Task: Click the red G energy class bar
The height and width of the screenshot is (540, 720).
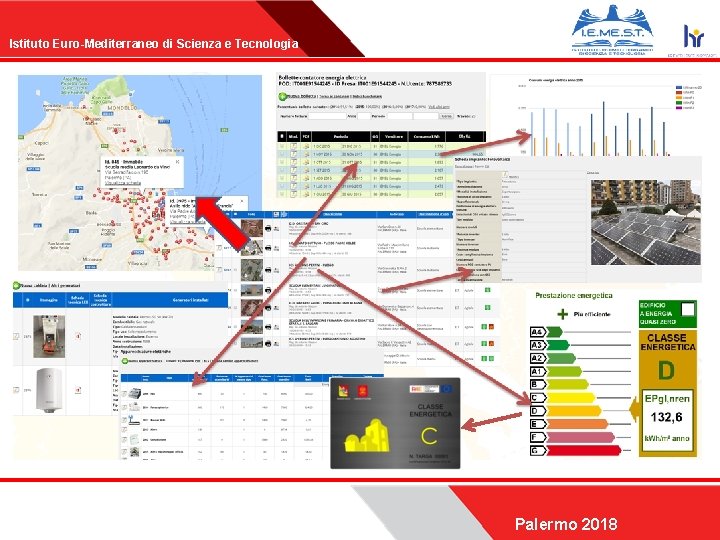Action: coord(584,450)
